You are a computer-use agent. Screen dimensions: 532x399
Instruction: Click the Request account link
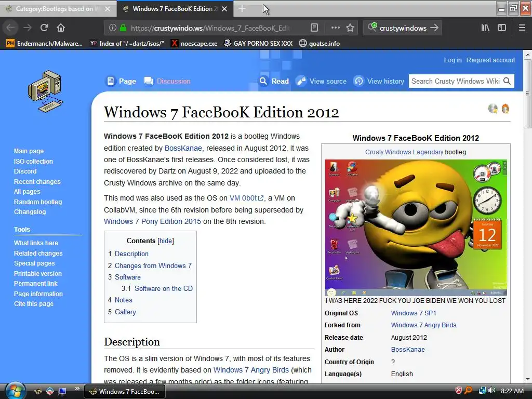(x=490, y=60)
